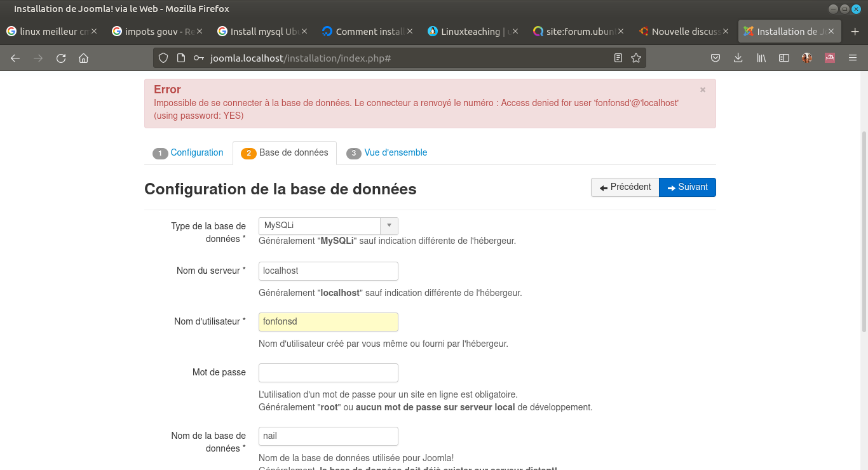Open the Configuration step tab
The height and width of the screenshot is (470, 868).
(x=188, y=153)
